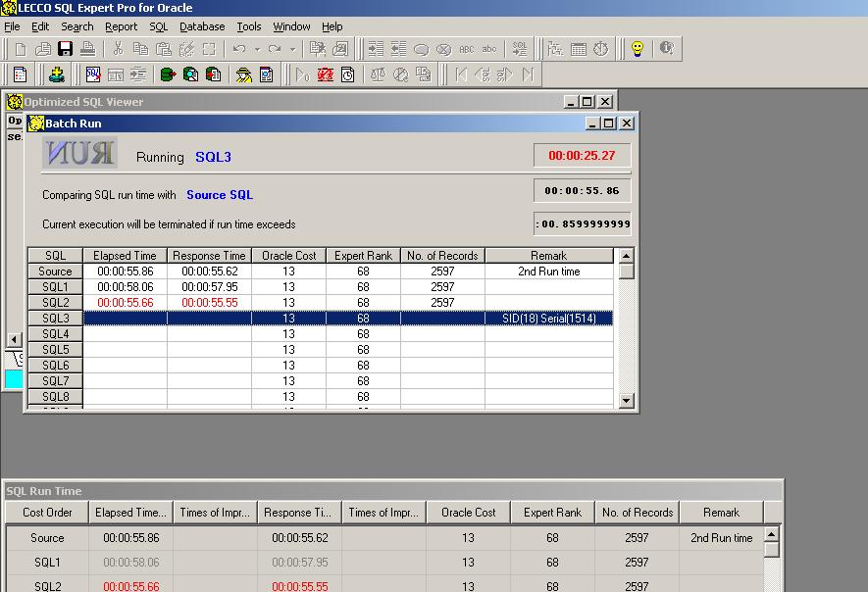Click the Copy icon
868x592 pixels.
pos(140,49)
